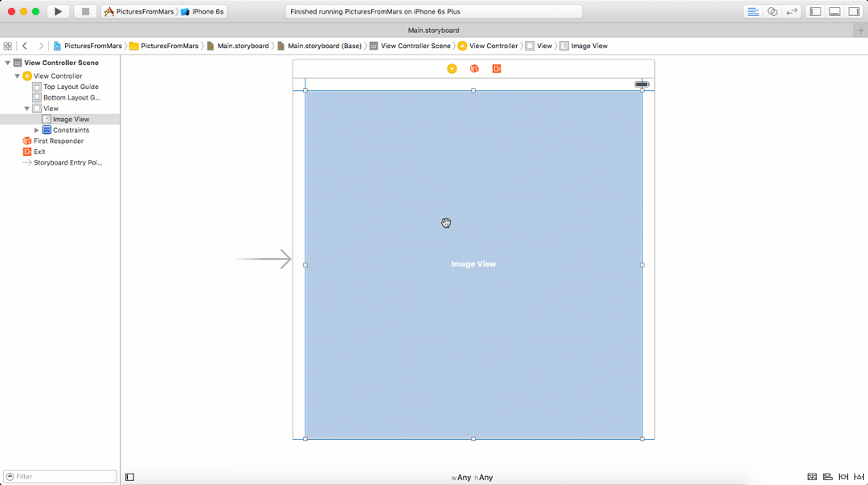Image resolution: width=868 pixels, height=485 pixels.
Task: Select View Controller in document outline
Action: tap(59, 76)
